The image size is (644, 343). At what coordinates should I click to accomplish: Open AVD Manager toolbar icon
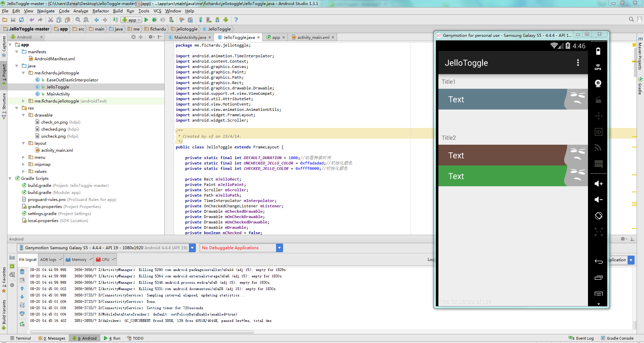tap(209, 20)
